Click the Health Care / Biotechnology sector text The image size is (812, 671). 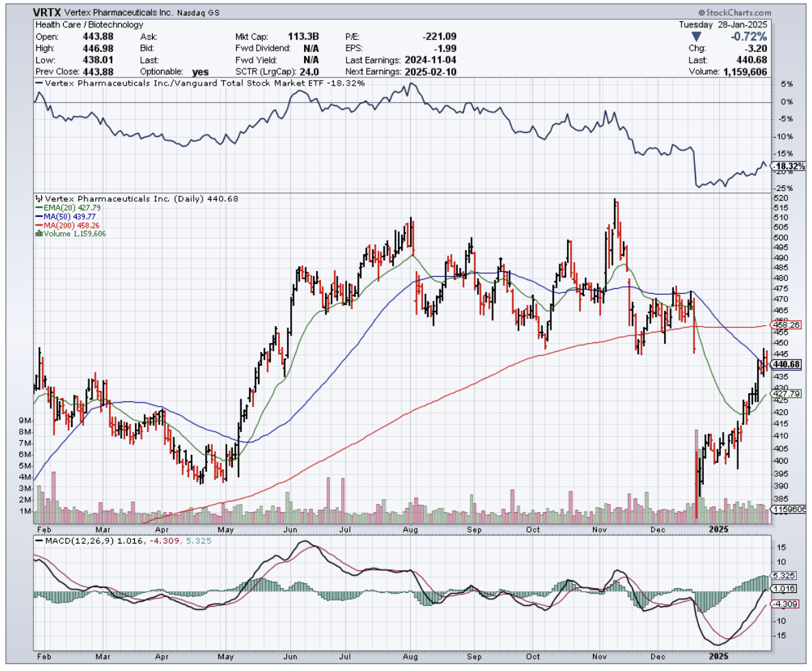tap(89, 25)
